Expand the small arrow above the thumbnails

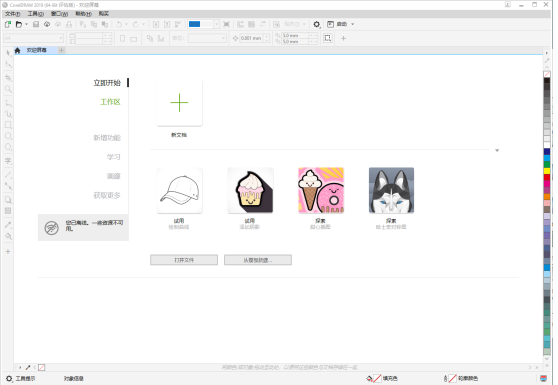tap(497, 151)
